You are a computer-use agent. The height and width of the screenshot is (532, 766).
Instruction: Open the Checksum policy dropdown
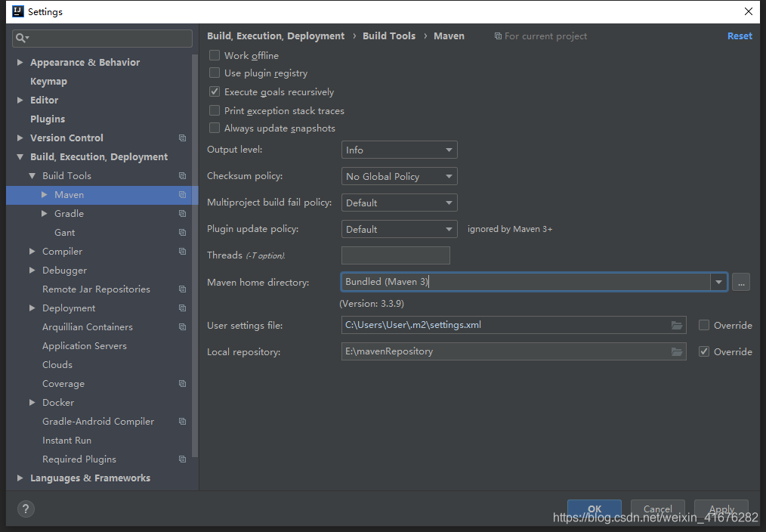(x=399, y=176)
